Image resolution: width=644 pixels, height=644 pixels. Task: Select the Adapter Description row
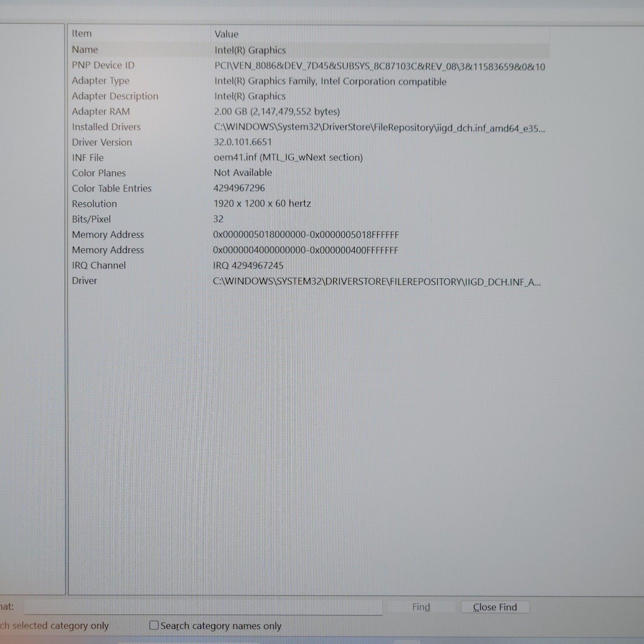click(115, 96)
